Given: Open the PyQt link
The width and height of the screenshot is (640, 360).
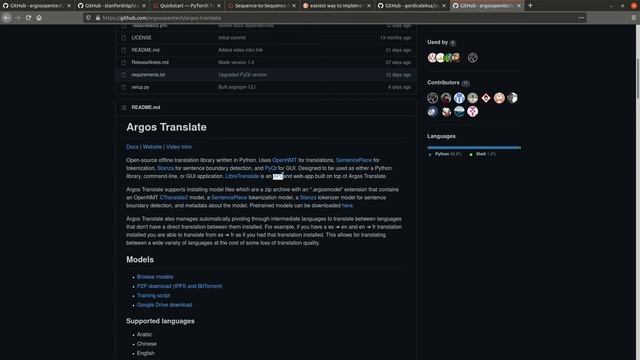Looking at the screenshot, I should [271, 168].
